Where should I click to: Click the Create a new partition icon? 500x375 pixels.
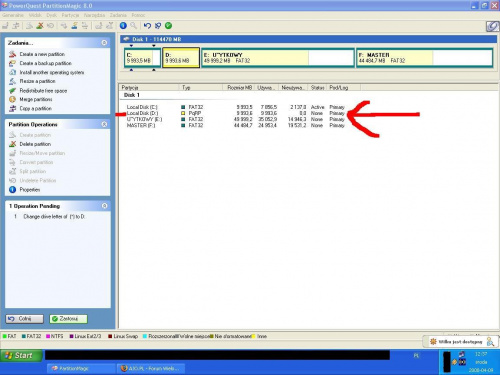(x=12, y=54)
